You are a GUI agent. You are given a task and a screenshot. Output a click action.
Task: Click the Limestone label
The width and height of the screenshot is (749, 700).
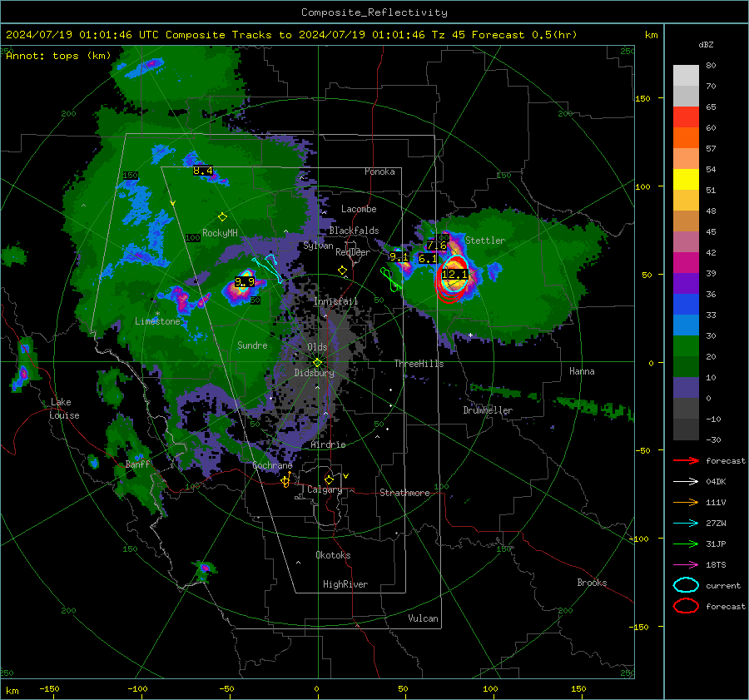157,321
